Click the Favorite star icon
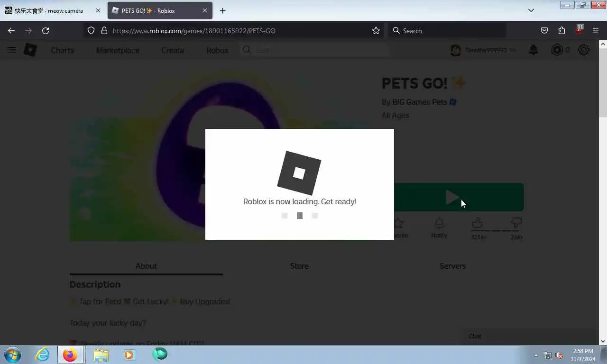The width and height of the screenshot is (607, 364). [399, 223]
